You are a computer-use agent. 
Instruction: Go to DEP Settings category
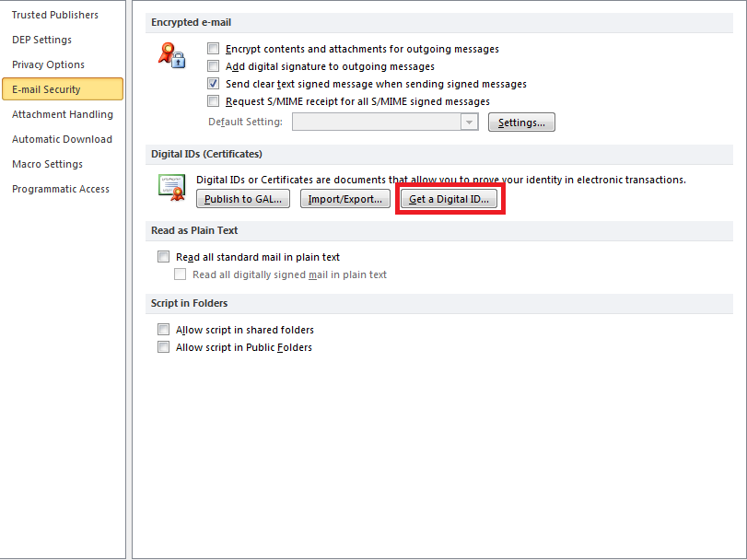(42, 40)
